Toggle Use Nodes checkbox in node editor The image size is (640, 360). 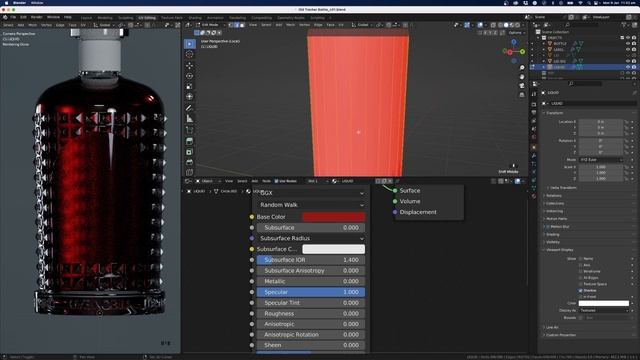(x=276, y=181)
